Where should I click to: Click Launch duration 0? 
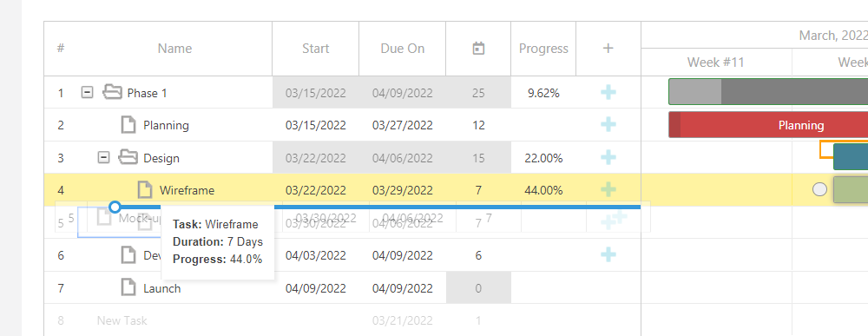[x=478, y=288]
